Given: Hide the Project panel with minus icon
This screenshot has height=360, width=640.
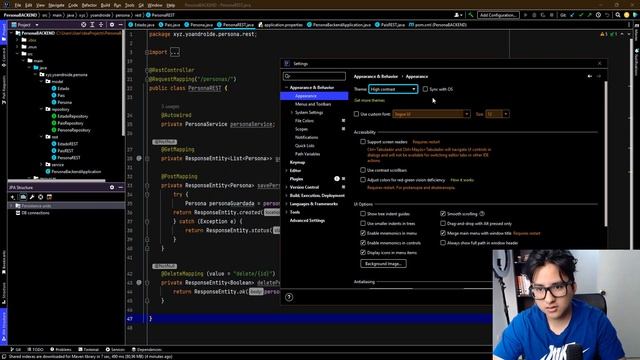Looking at the screenshot, I should pyautogui.click(x=120, y=25).
